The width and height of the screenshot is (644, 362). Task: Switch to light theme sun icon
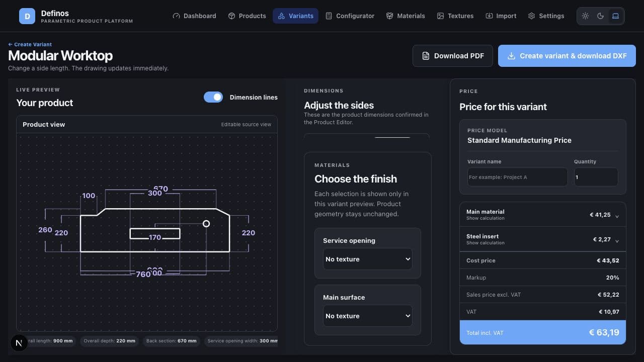pyautogui.click(x=585, y=16)
